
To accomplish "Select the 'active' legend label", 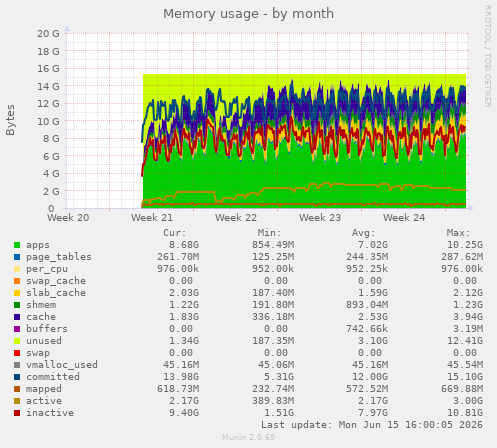I will pyautogui.click(x=44, y=401).
